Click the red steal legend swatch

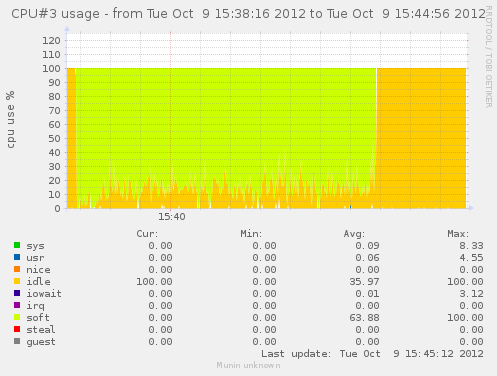(x=17, y=329)
